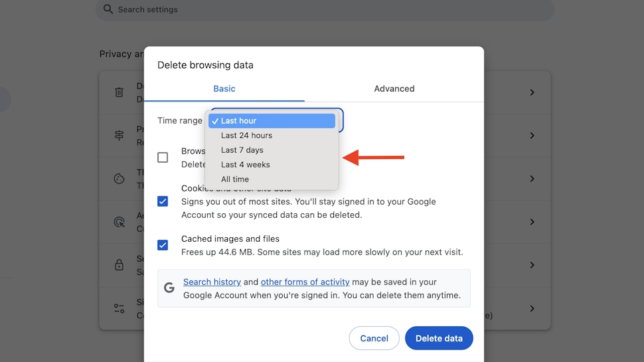Expand the cookie row chevron

click(532, 178)
